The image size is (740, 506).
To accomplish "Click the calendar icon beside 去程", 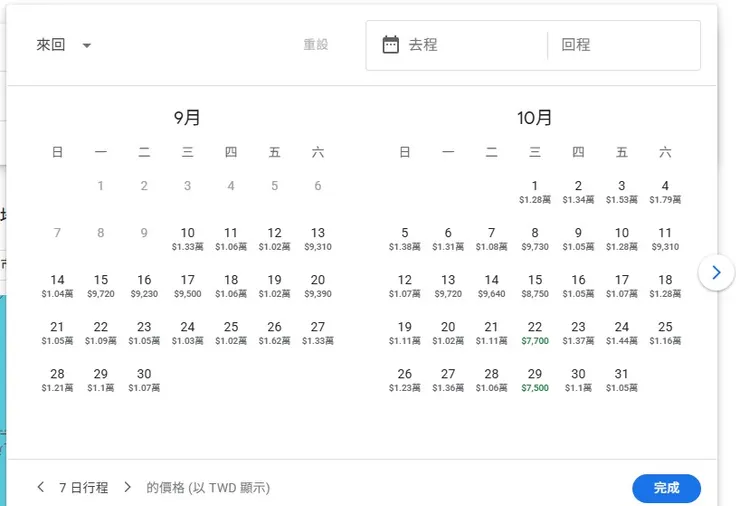I will (x=391, y=45).
